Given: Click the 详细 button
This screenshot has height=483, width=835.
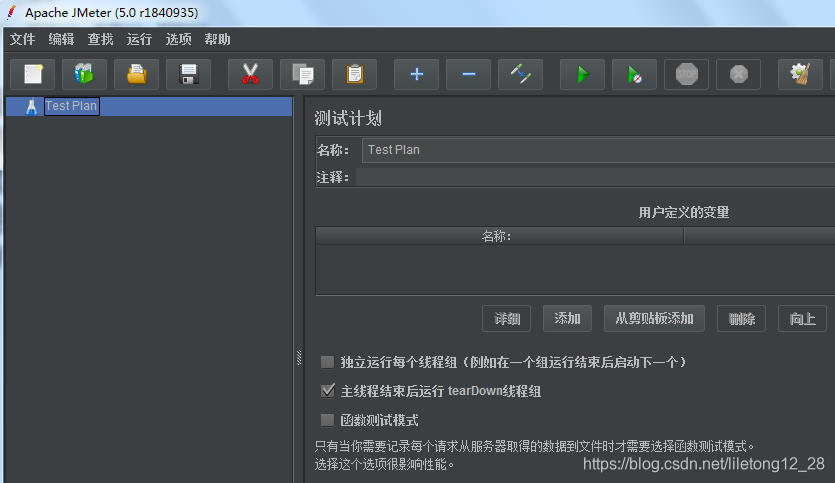Looking at the screenshot, I should click(x=506, y=318).
